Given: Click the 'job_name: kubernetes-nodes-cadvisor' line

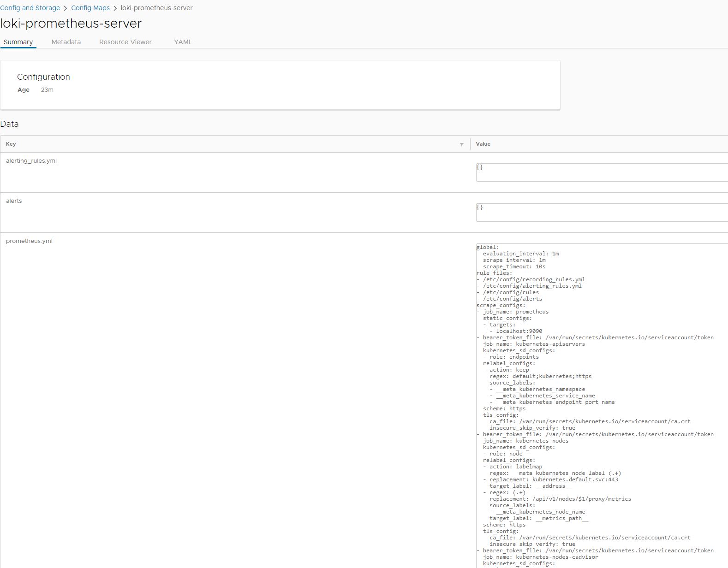Looking at the screenshot, I should point(540,557).
